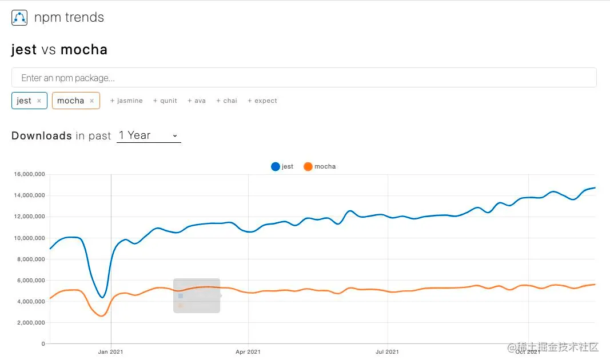The width and height of the screenshot is (610, 364).
Task: Open the 1 Year time range dropdown
Action: pyautogui.click(x=149, y=135)
